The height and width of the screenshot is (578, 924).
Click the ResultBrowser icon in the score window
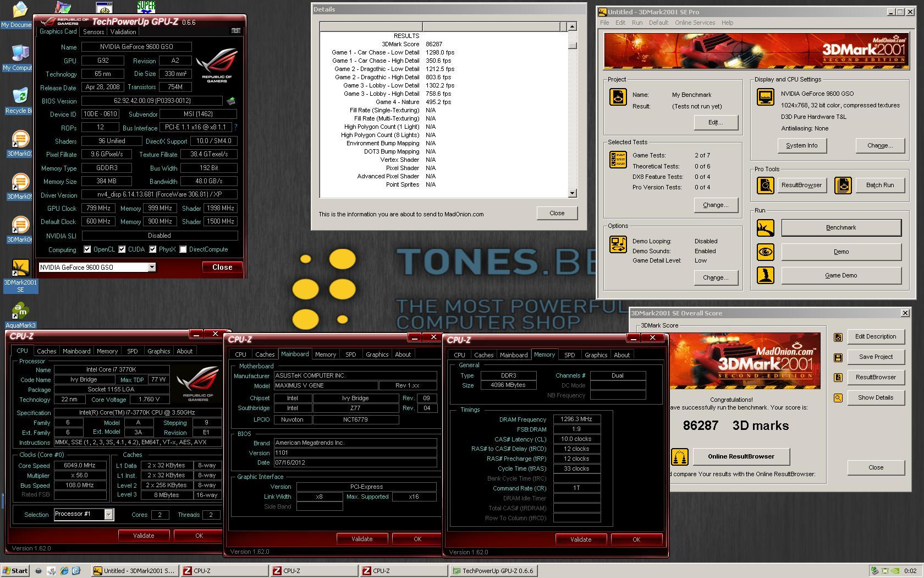click(838, 378)
